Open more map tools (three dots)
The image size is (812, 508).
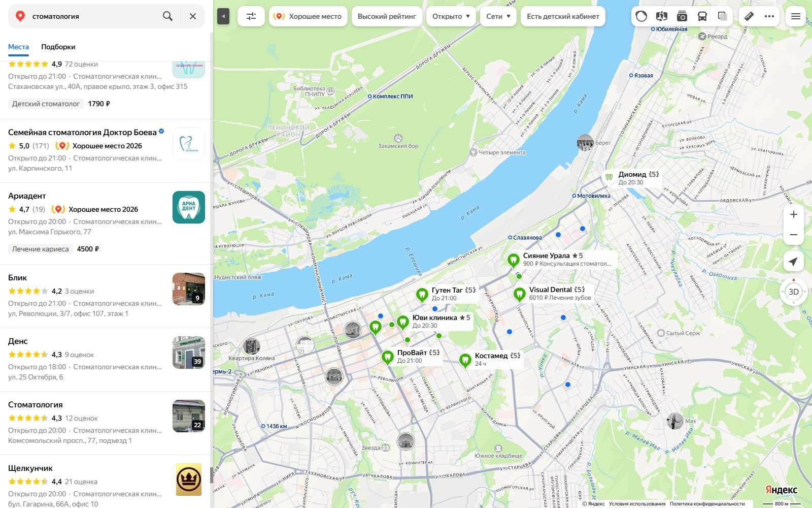769,16
